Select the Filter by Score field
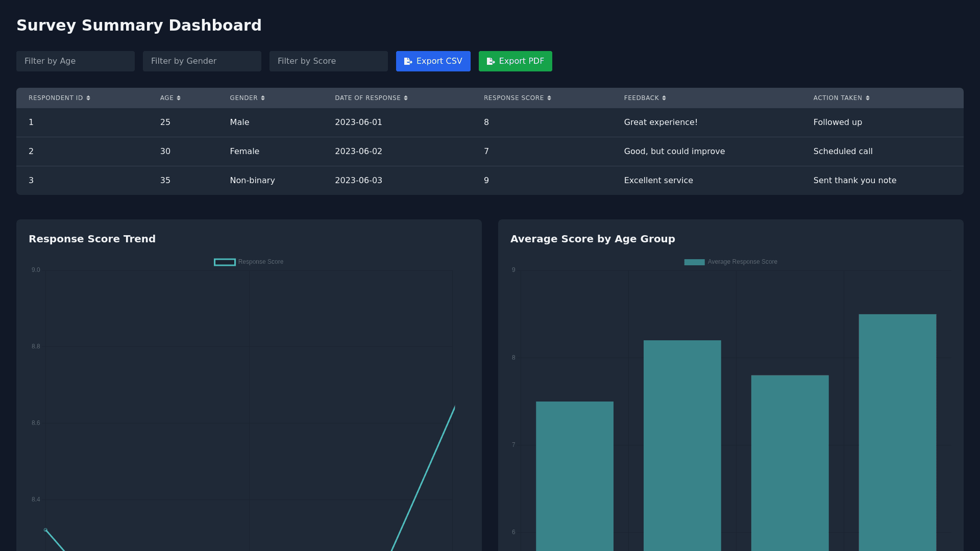980x551 pixels. pos(329,61)
